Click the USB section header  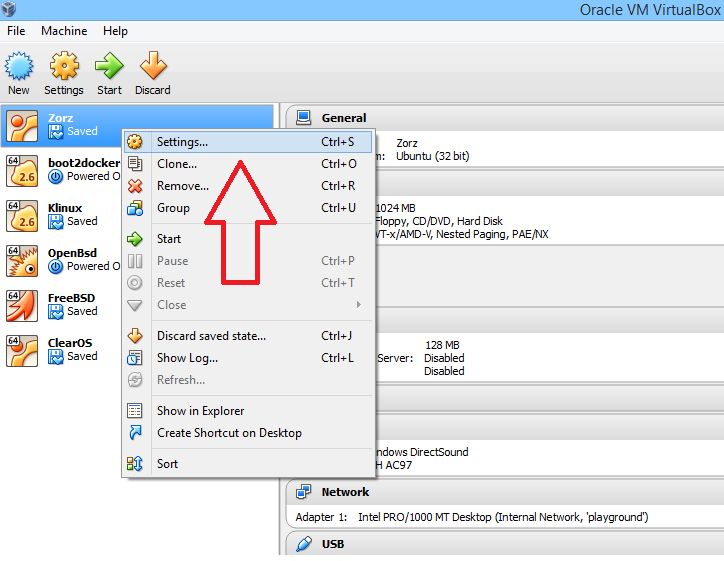tap(505, 544)
